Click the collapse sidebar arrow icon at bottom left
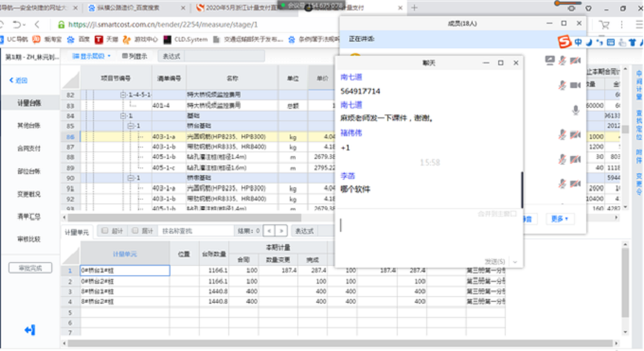This screenshot has width=644, height=351. pos(29,329)
